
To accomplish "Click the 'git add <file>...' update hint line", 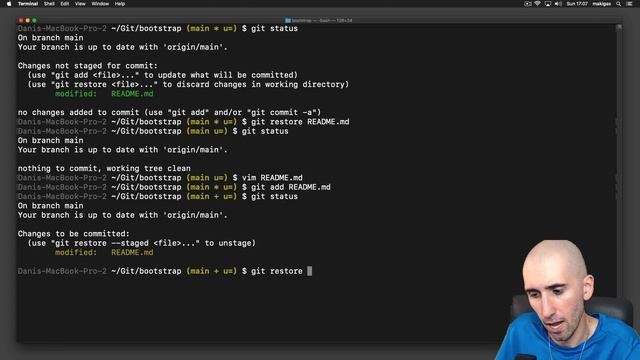I will (162, 75).
